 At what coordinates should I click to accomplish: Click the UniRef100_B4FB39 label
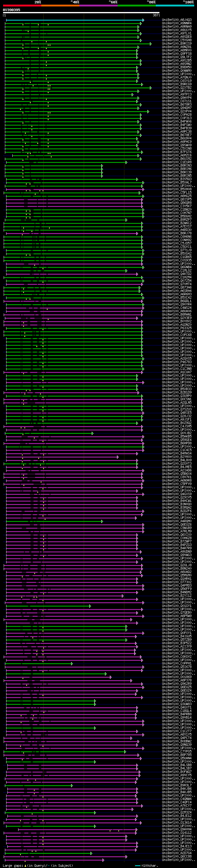177,128
